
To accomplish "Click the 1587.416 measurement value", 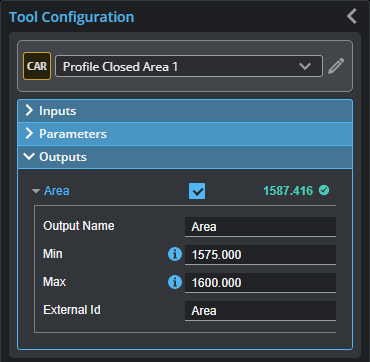I will [288, 191].
